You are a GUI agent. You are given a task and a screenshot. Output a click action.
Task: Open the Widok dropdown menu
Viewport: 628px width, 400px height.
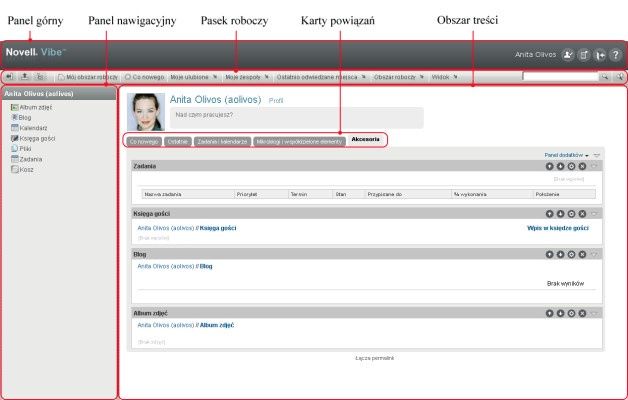point(445,77)
